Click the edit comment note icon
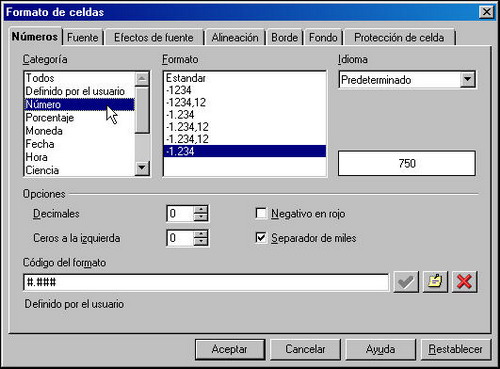Image resolution: width=500 pixels, height=369 pixels. click(x=435, y=282)
